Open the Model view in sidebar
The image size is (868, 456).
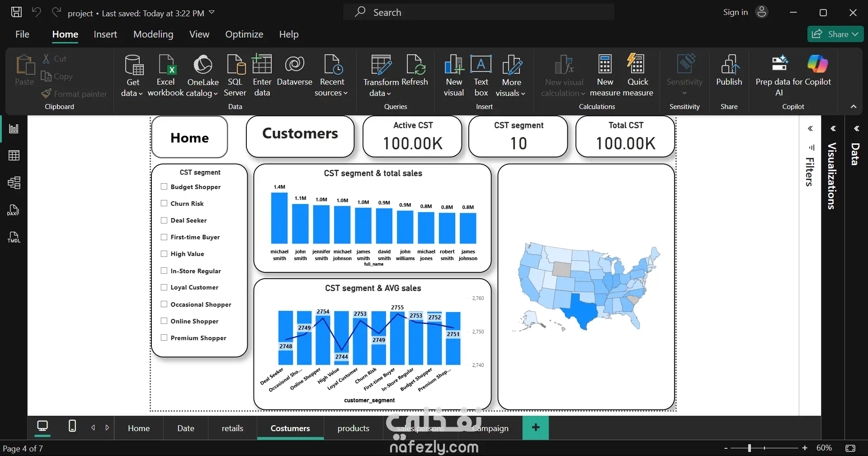tap(14, 183)
